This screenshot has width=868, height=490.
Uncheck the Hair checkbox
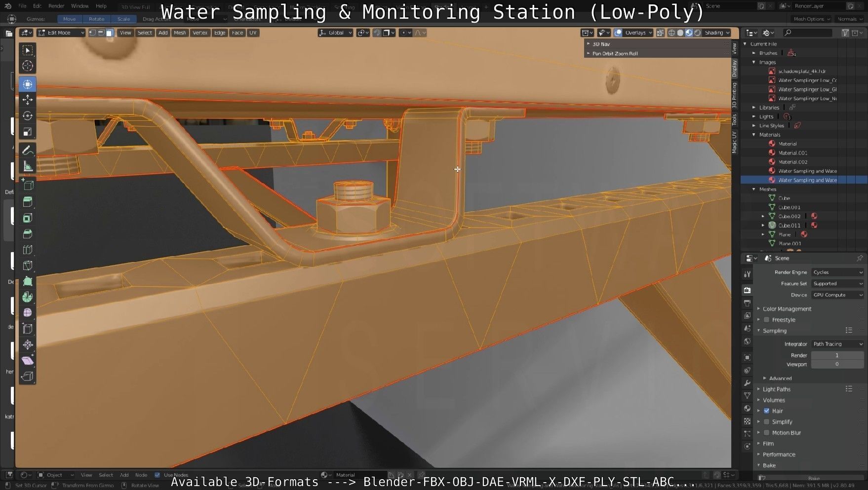[766, 411]
